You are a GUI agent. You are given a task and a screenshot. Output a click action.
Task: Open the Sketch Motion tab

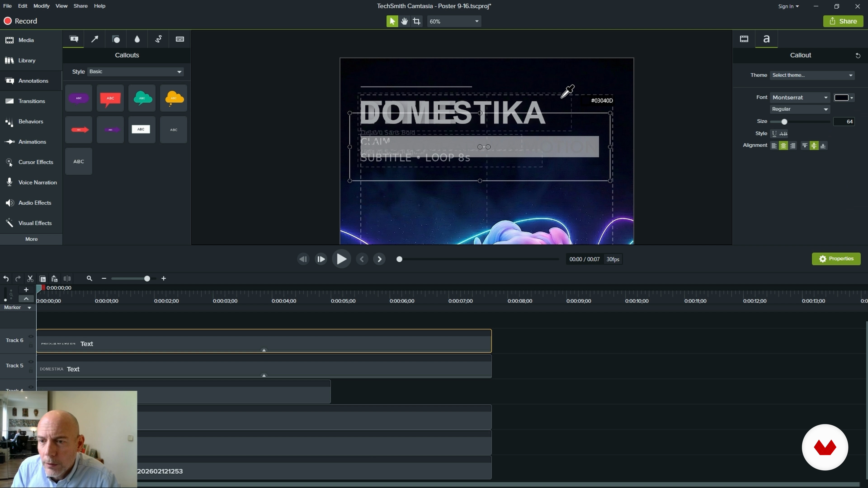[x=158, y=39]
